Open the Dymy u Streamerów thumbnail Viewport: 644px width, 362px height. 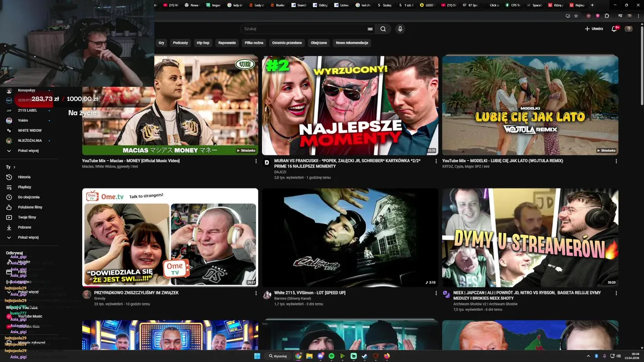coord(530,237)
